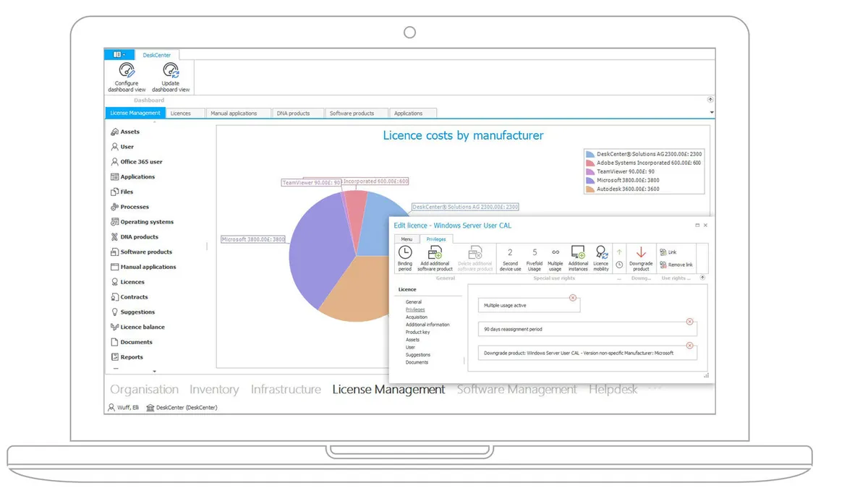Click the Downgrade product button
Image resolution: width=868 pixels, height=488 pixels.
pos(641,259)
